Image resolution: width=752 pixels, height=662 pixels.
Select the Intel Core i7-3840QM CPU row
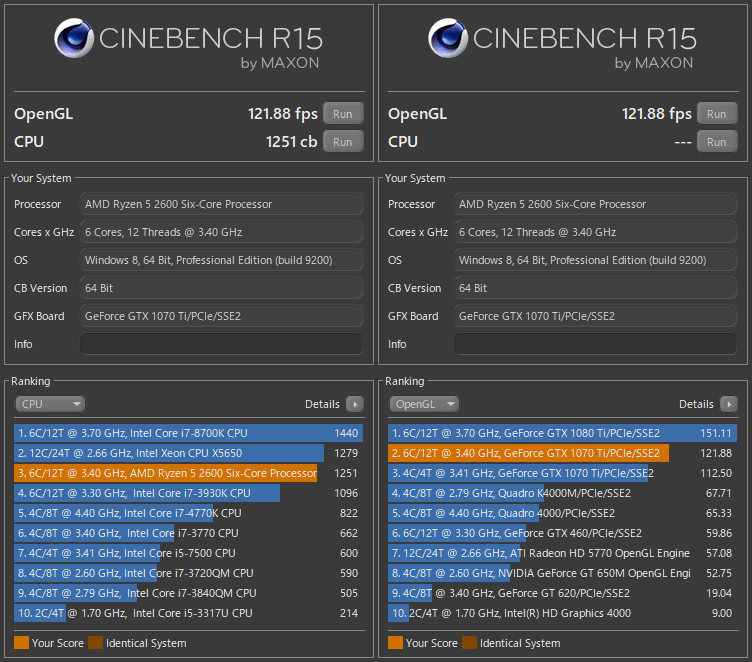coord(188,593)
